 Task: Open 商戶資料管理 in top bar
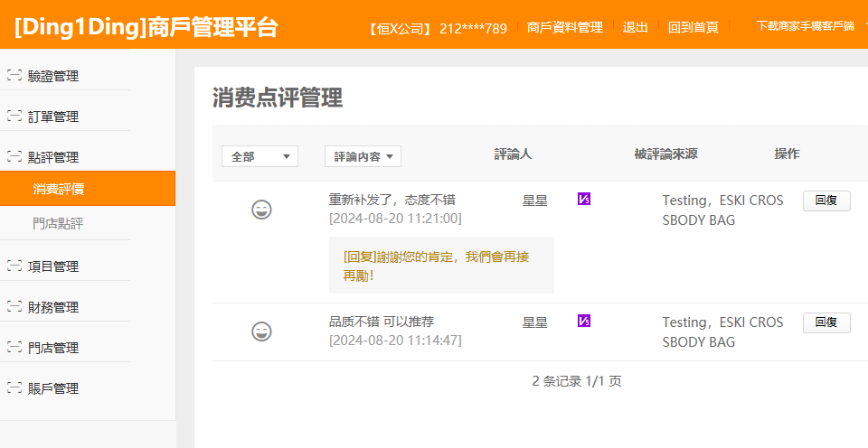[x=564, y=27]
